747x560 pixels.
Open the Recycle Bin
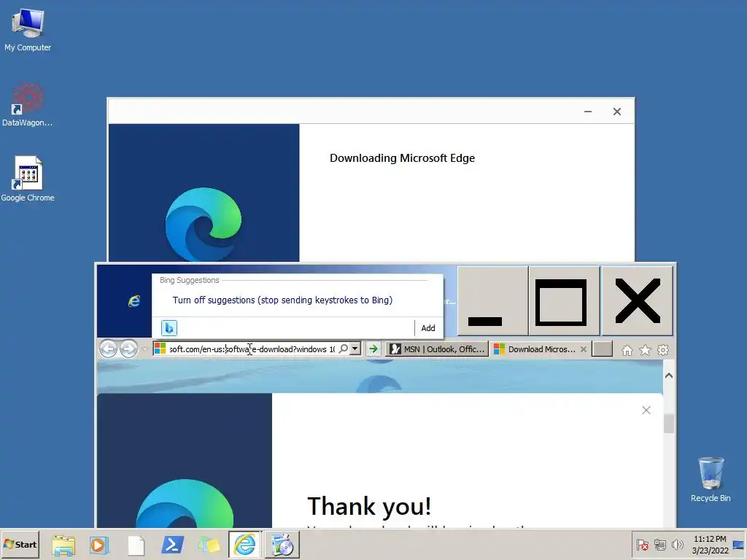[711, 479]
